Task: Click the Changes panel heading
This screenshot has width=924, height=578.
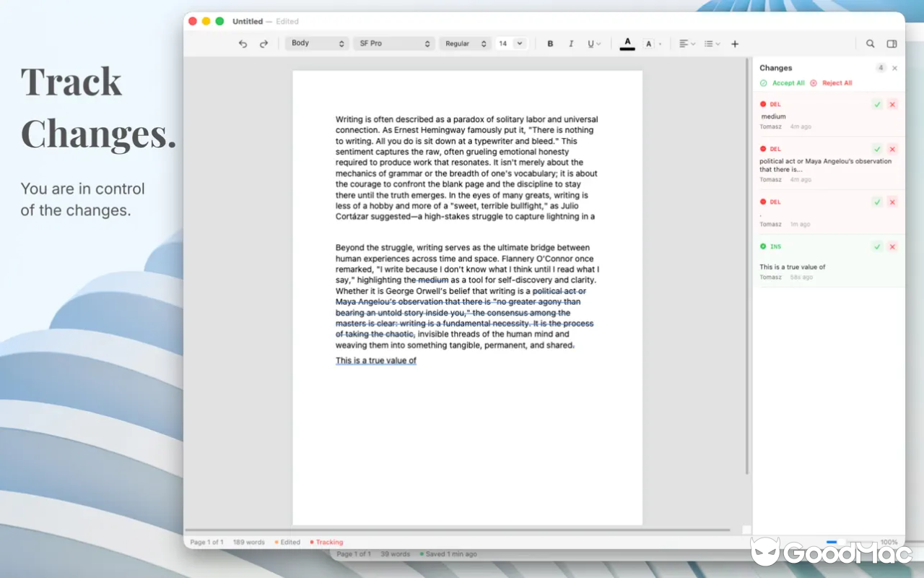Action: [775, 68]
